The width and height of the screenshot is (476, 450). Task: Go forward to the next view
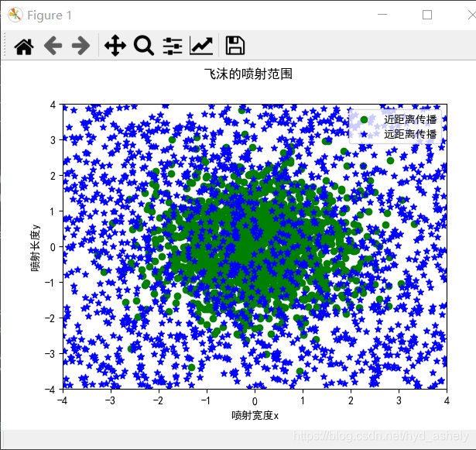[80, 46]
